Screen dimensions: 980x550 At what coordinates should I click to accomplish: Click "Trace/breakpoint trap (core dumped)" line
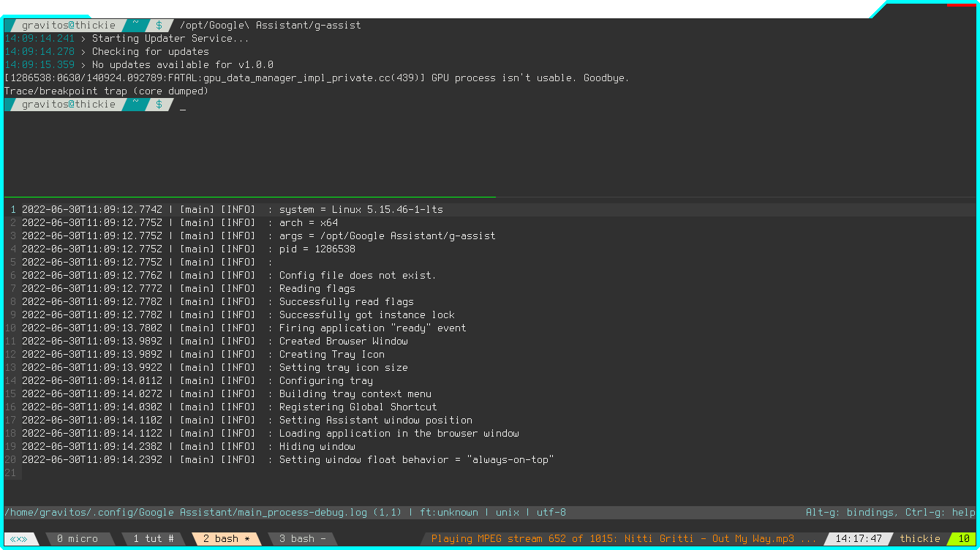(x=107, y=91)
